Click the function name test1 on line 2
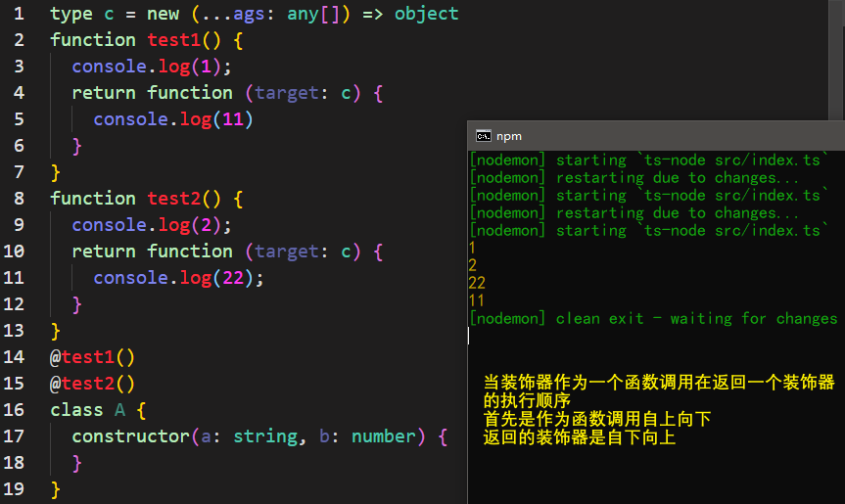845x504 pixels. click(x=173, y=40)
